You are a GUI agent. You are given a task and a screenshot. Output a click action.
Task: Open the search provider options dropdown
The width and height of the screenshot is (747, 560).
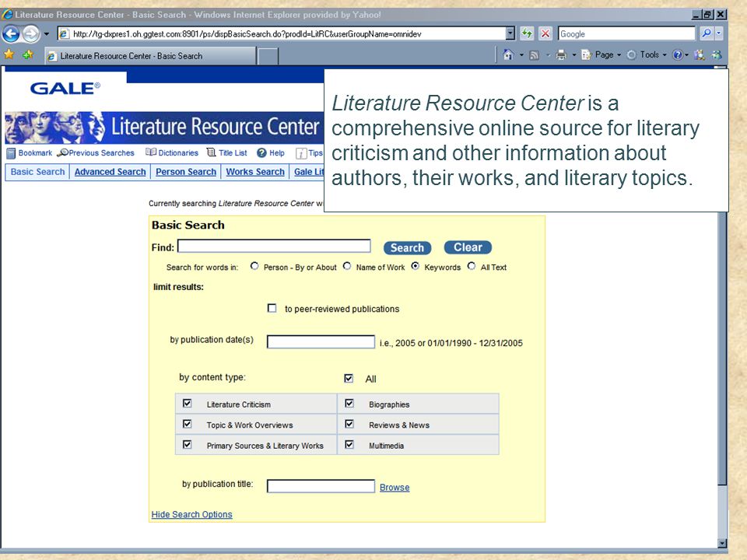click(x=719, y=33)
